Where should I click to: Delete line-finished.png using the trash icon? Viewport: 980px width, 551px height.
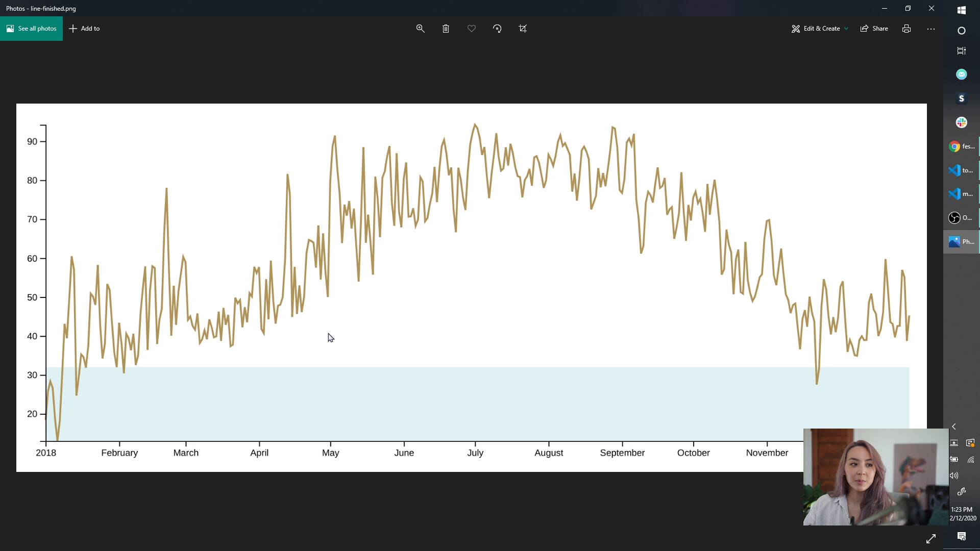(x=446, y=29)
